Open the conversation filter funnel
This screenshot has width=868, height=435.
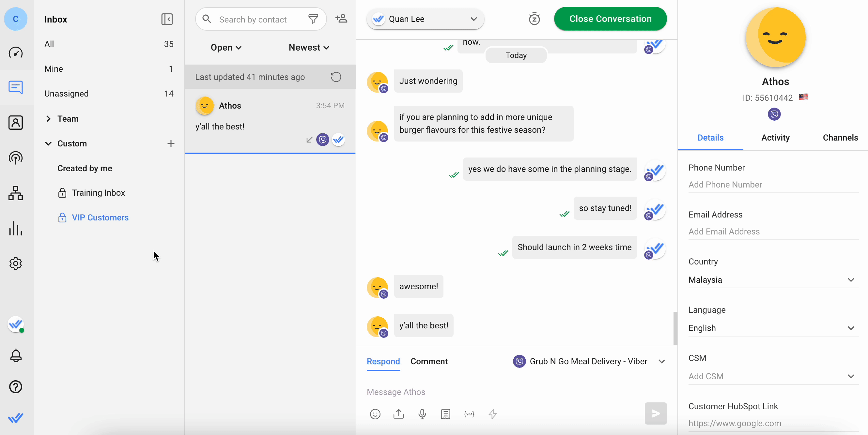pyautogui.click(x=313, y=19)
